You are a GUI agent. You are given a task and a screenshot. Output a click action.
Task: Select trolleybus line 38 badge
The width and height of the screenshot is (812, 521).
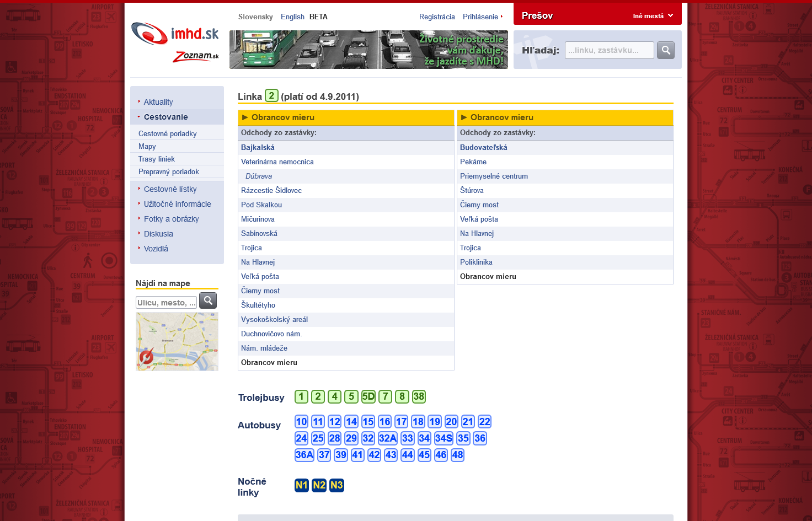(x=419, y=396)
